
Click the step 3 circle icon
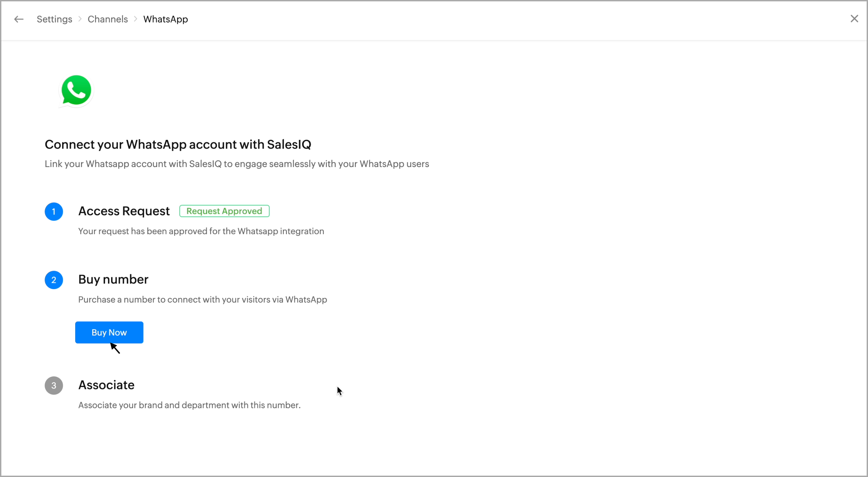(54, 385)
